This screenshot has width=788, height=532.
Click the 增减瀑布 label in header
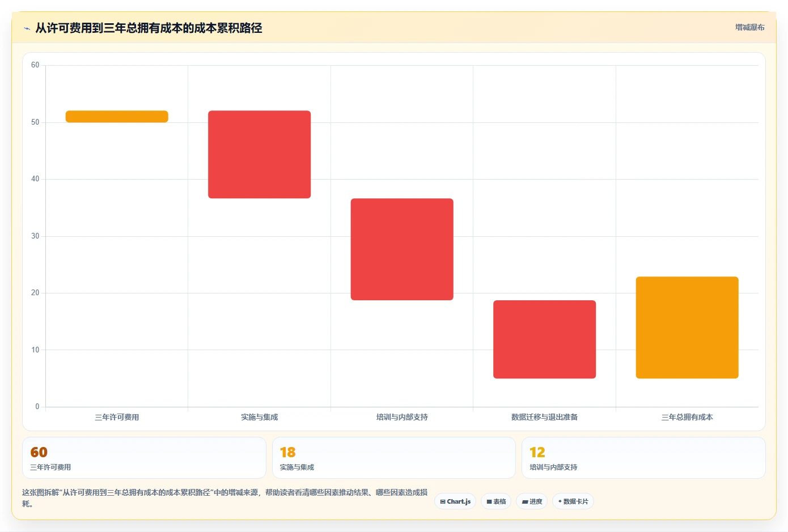[749, 27]
